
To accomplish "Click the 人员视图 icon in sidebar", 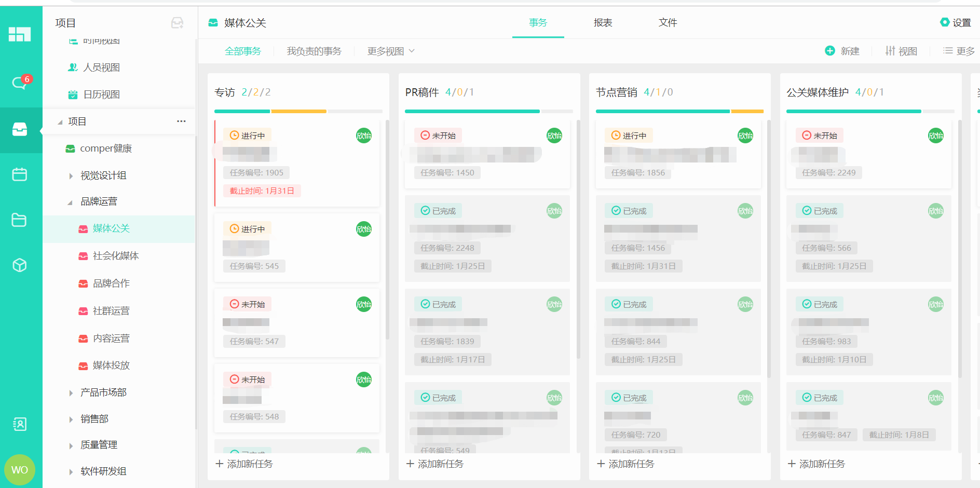I will tap(73, 67).
